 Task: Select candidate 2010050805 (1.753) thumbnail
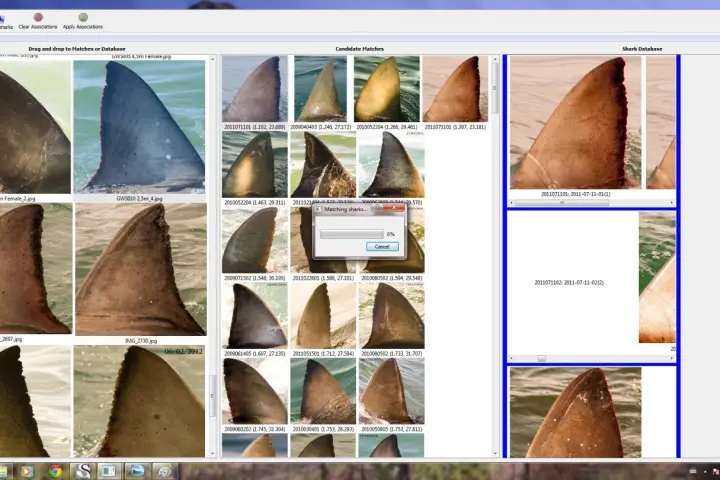click(391, 391)
